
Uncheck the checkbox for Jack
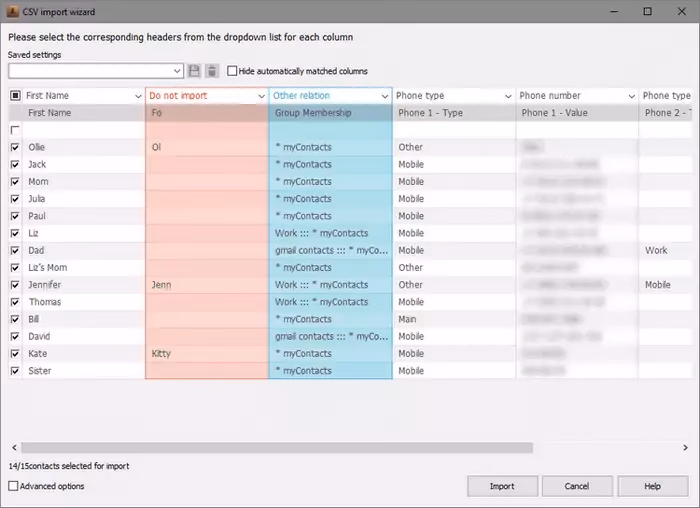[x=15, y=164]
